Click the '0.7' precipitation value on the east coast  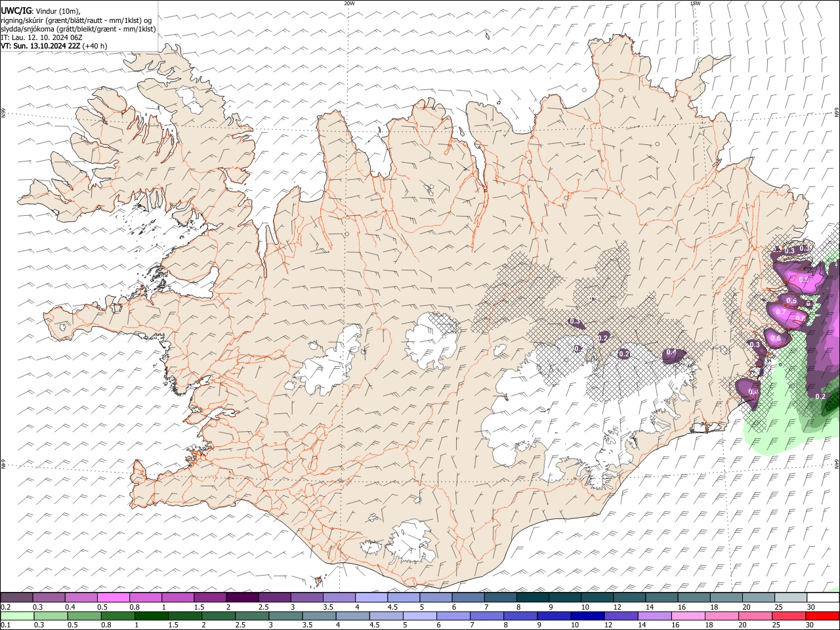point(781,313)
